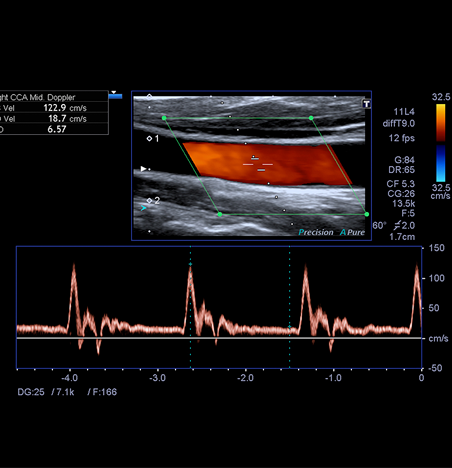This screenshot has width=452, height=468.
Task: Click the upper 32.5 color scale limit
Action: [441, 97]
